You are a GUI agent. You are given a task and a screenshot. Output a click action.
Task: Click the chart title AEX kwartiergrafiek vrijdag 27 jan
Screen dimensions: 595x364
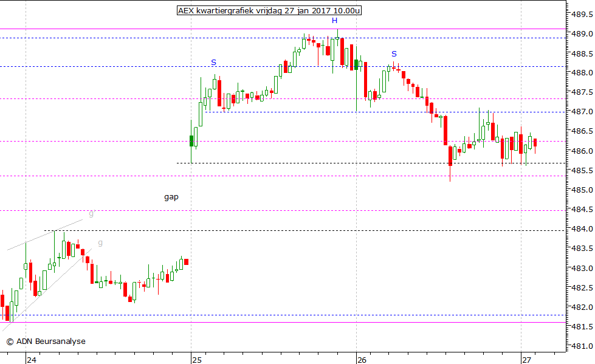click(269, 10)
